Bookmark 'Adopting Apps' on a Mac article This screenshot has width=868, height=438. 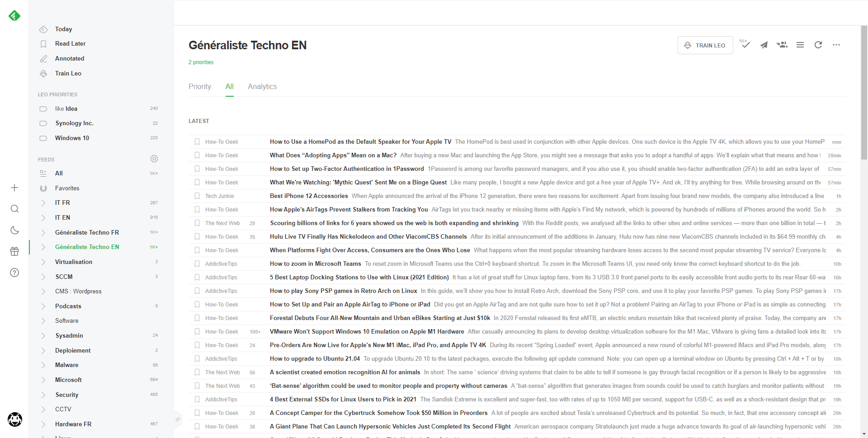[x=197, y=155]
